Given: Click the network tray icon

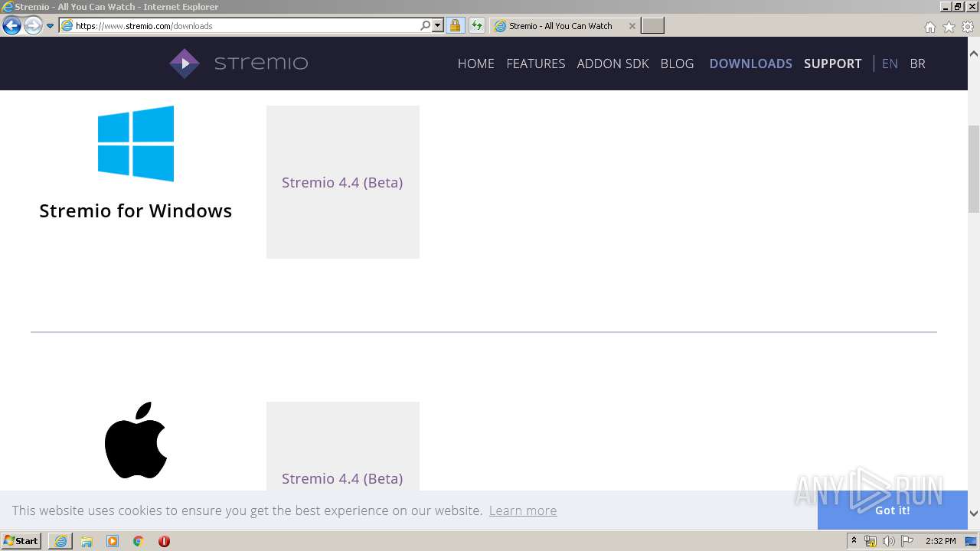Looking at the screenshot, I should (x=871, y=541).
